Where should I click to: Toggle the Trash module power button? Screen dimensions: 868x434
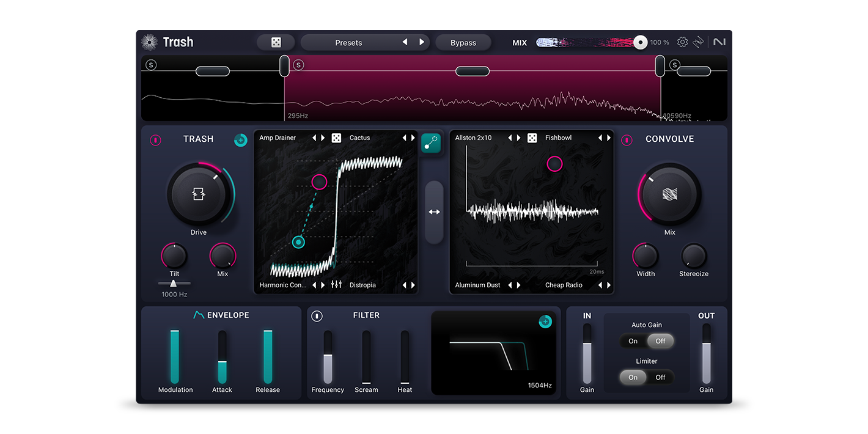(x=155, y=140)
